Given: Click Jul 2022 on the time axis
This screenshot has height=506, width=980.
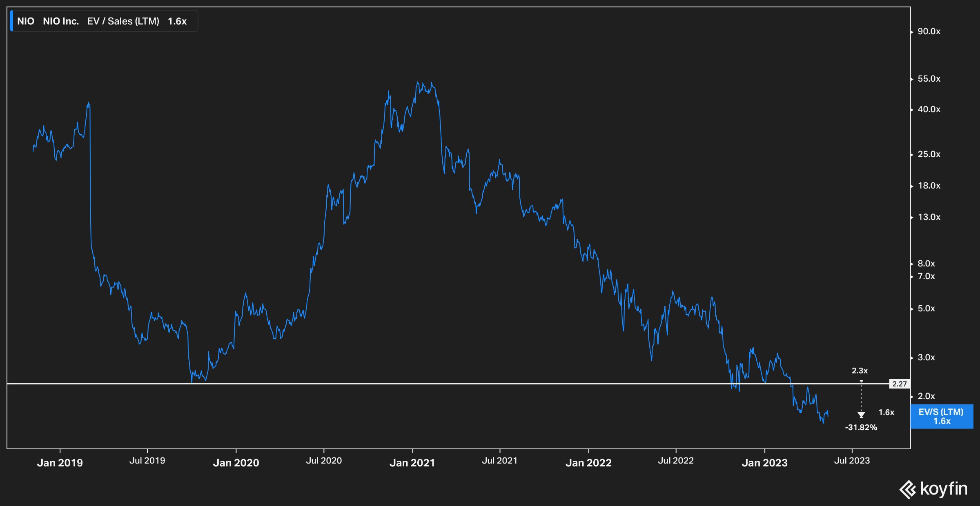Looking at the screenshot, I should pos(676,461).
